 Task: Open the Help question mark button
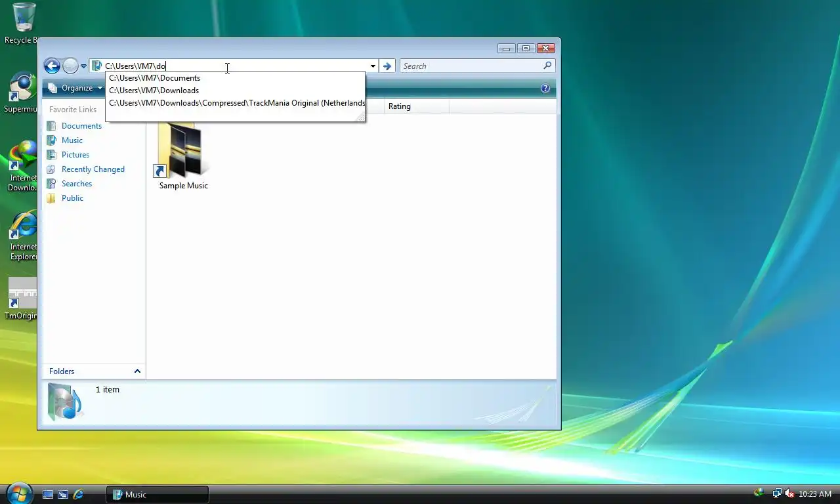[x=545, y=88]
